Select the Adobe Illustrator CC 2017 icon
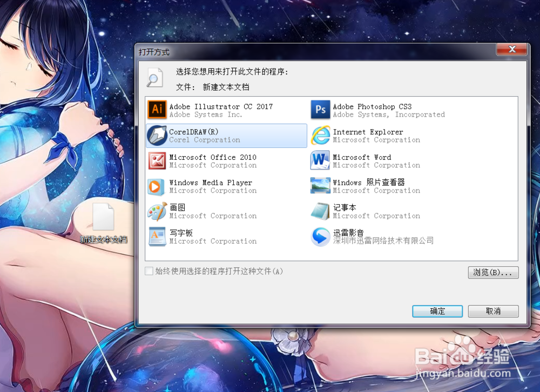540x392 pixels. 157,109
